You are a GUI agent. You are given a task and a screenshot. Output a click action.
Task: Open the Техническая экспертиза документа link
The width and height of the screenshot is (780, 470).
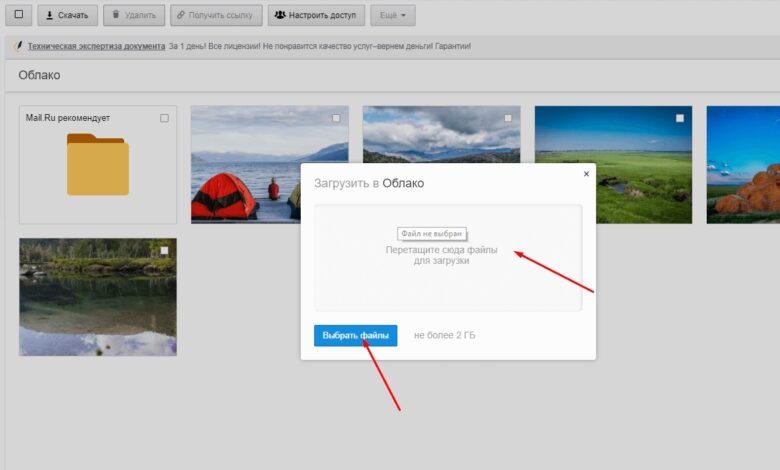pyautogui.click(x=95, y=46)
